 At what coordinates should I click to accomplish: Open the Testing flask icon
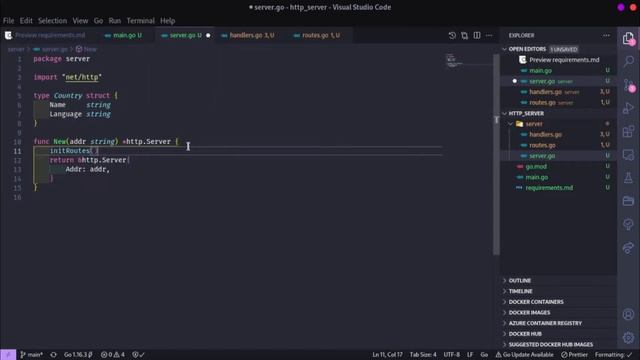(629, 178)
